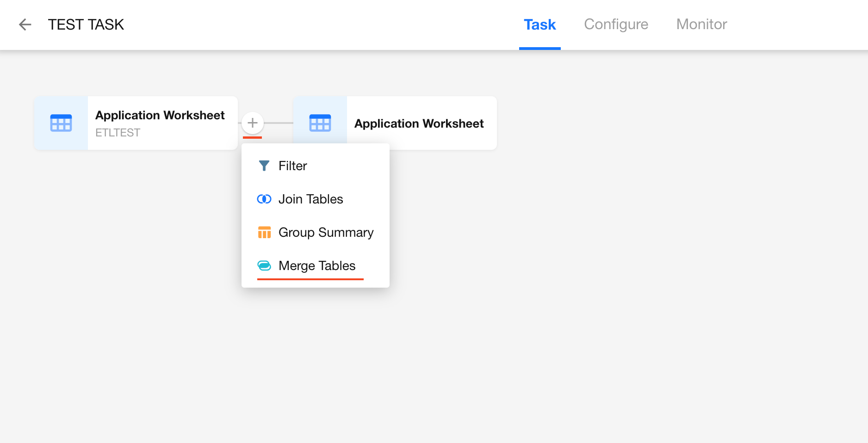The height and width of the screenshot is (443, 868).
Task: Open the destination Application Worksheet node
Action: [x=419, y=123]
